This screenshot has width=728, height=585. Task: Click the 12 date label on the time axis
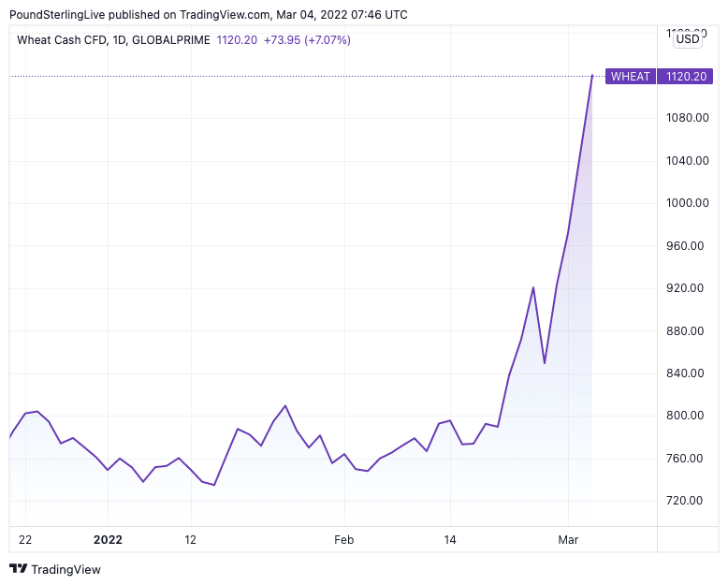click(x=191, y=540)
